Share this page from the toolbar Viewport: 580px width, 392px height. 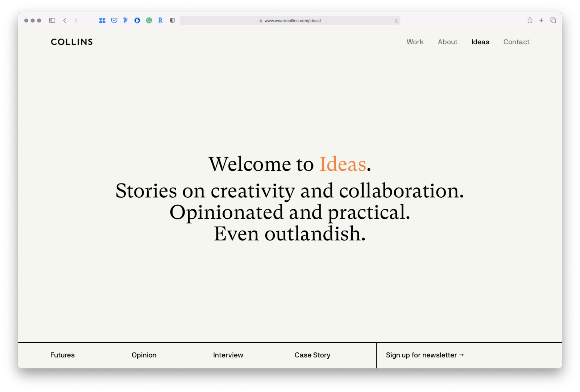point(530,20)
